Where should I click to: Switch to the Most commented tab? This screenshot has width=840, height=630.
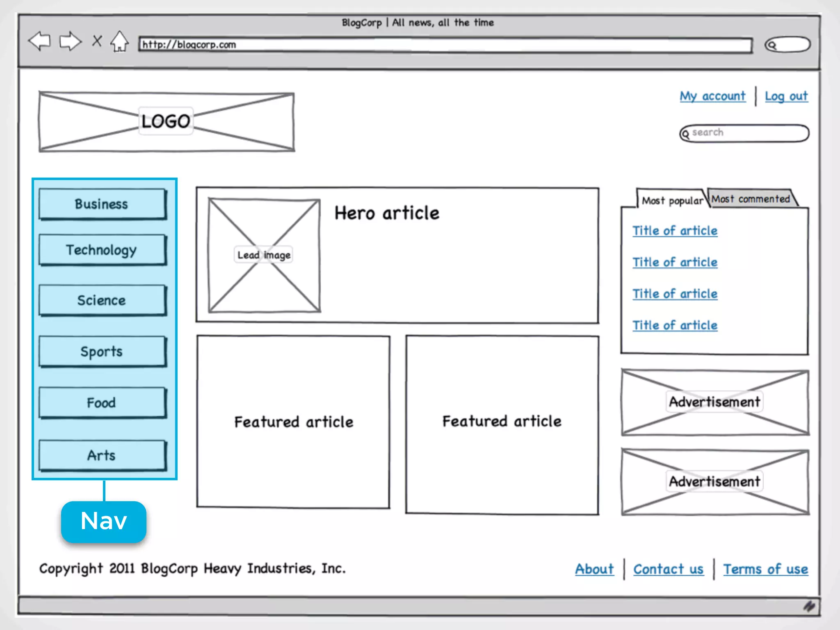(x=751, y=199)
